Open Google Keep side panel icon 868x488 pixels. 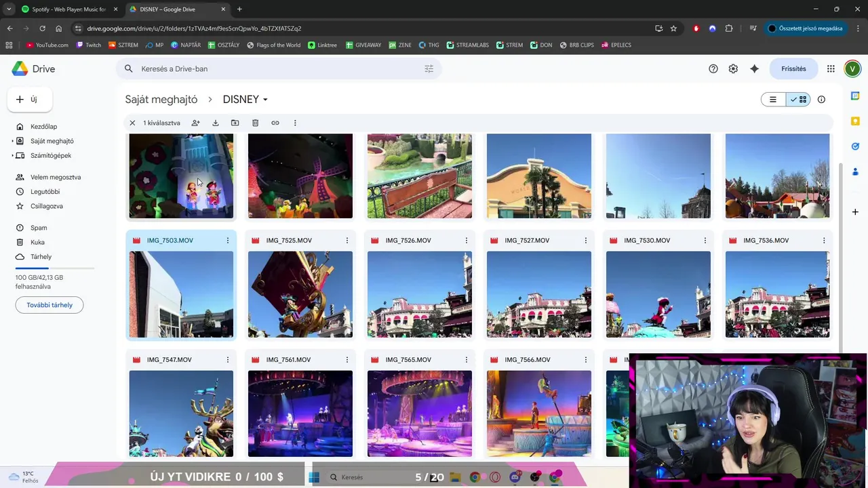pos(855,121)
